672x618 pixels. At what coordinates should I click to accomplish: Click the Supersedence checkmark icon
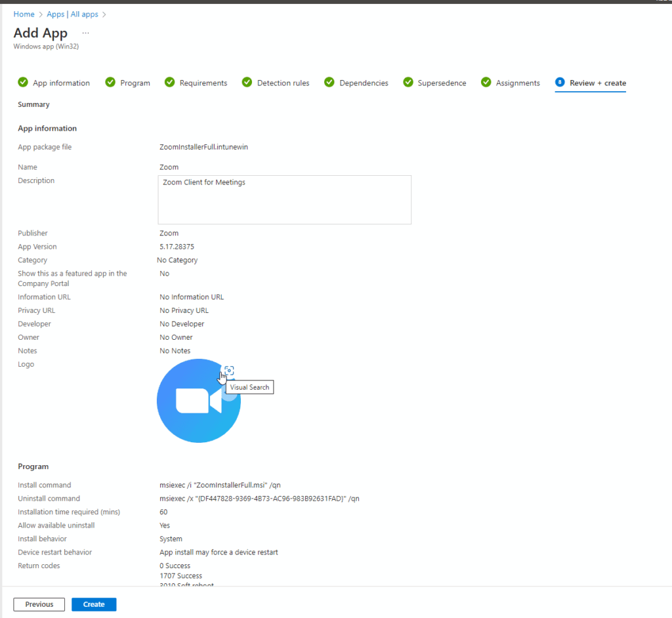point(409,82)
